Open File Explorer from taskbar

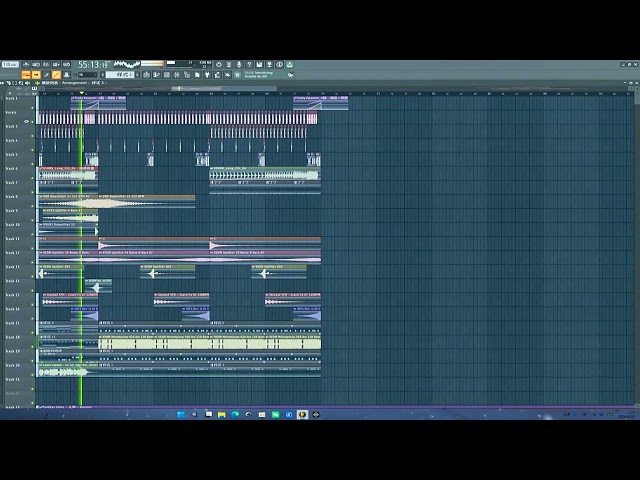point(222,415)
